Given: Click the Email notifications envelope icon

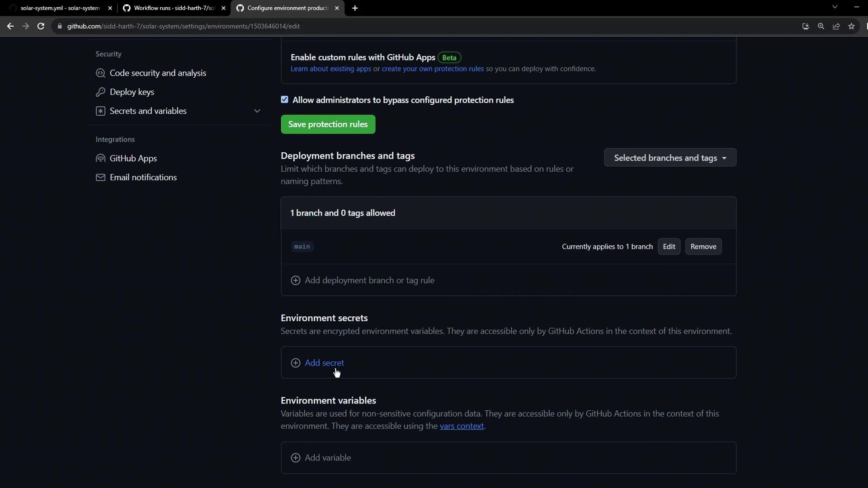Looking at the screenshot, I should click(x=100, y=178).
